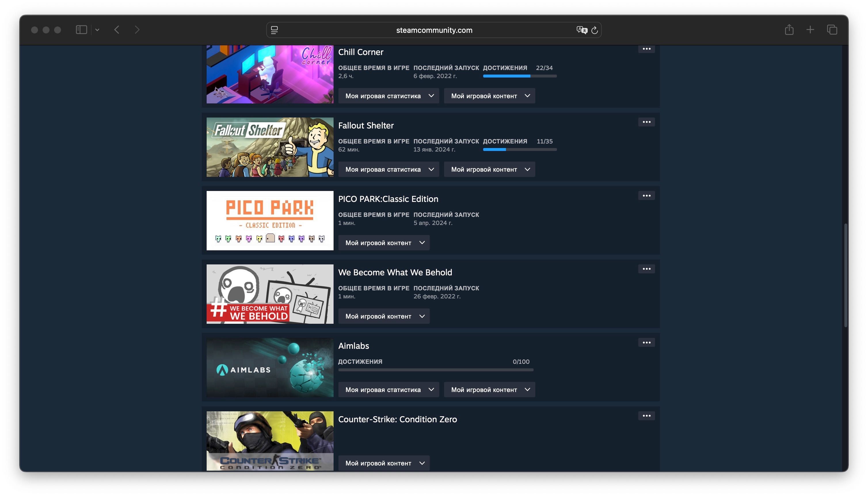Expand Fallout Shelter 'Мой игровой контент' dropdown

(x=489, y=169)
